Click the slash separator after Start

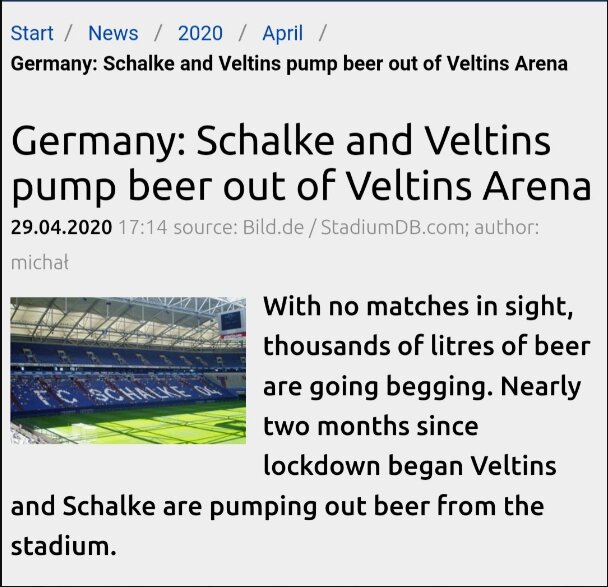[x=69, y=33]
